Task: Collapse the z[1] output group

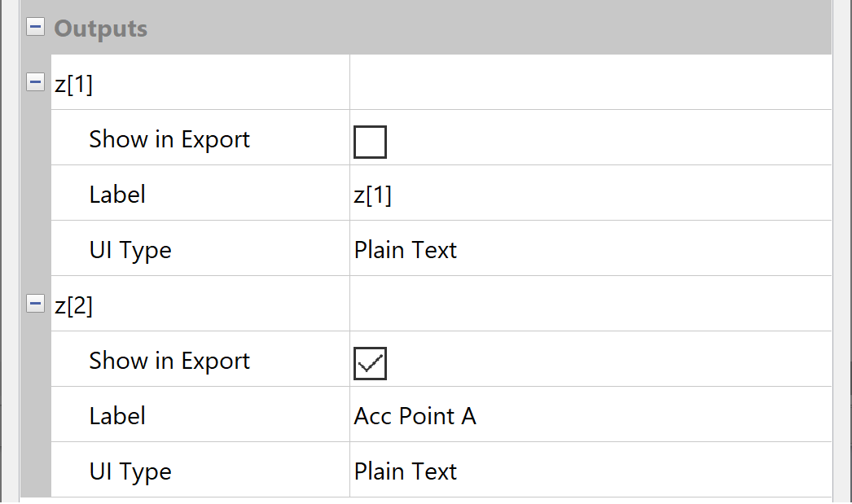Action: (x=35, y=82)
